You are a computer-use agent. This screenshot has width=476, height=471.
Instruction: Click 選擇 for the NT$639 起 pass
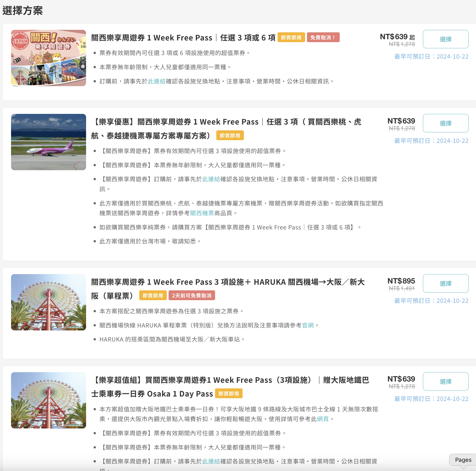click(445, 39)
